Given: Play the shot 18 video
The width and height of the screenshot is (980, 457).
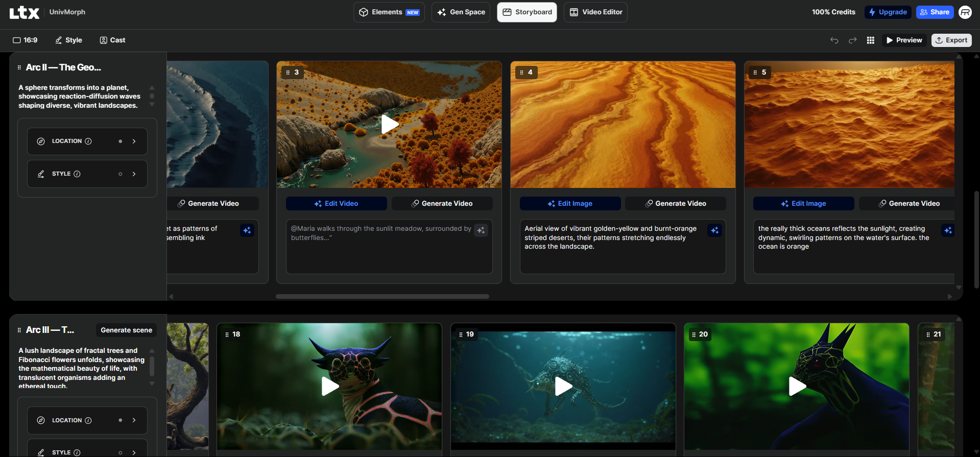Looking at the screenshot, I should 330,386.
